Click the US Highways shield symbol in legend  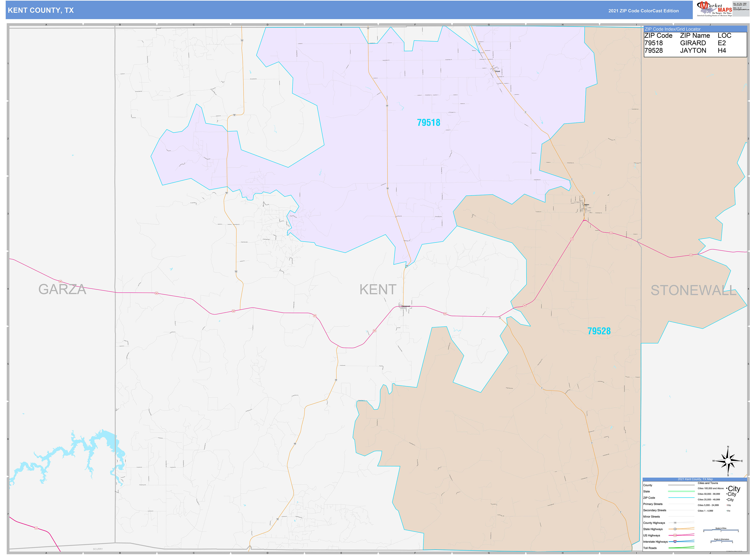click(675, 535)
